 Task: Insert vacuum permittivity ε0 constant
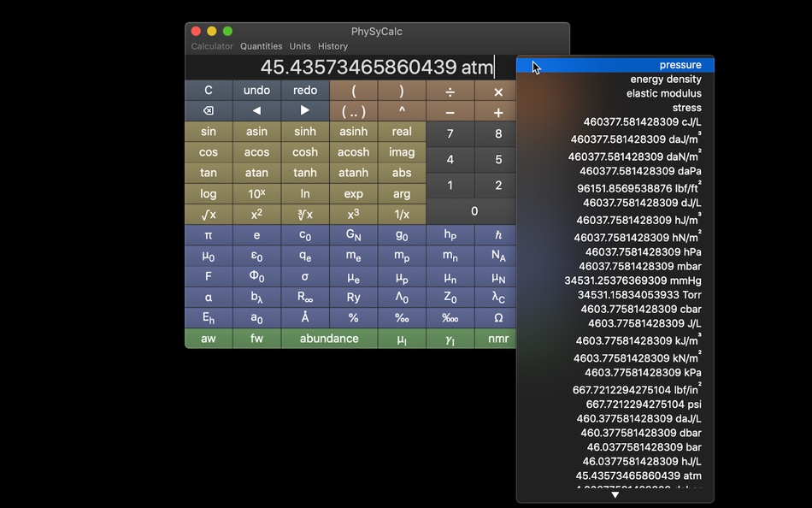256,256
